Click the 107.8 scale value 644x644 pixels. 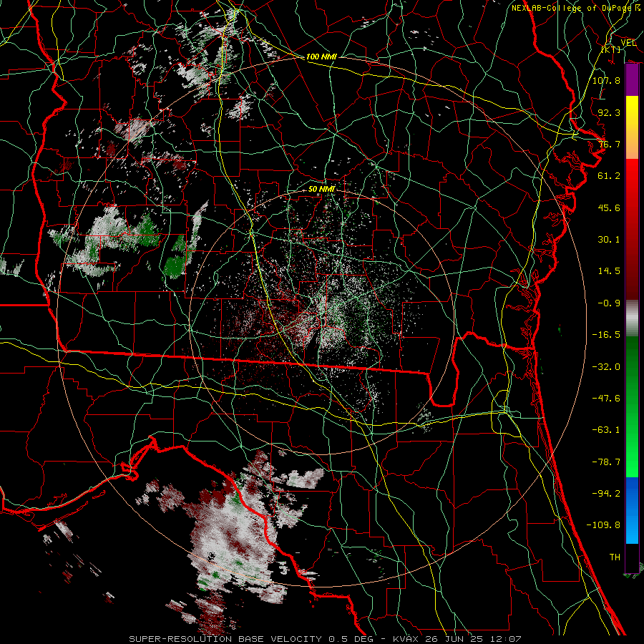[x=606, y=80]
